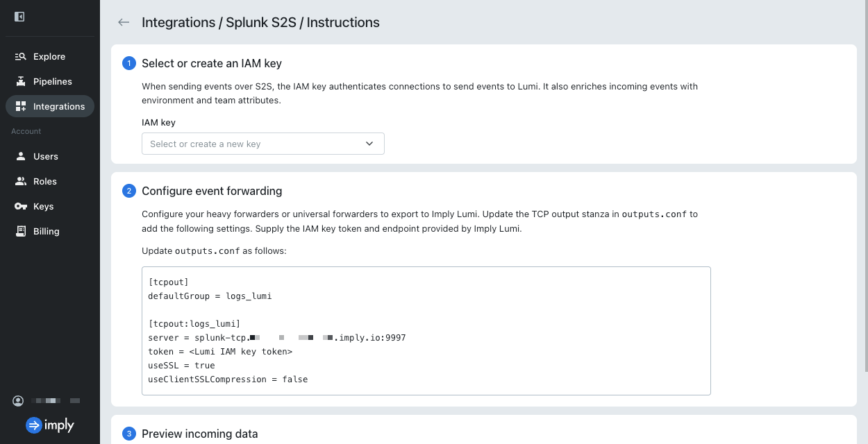
Task: Click the 'IAM key' field label
Action: [x=158, y=122]
